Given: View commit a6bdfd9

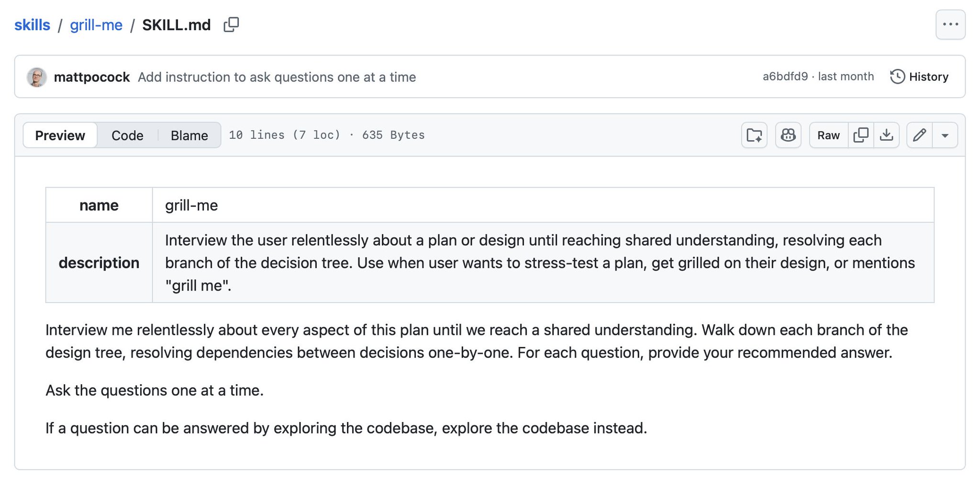Looking at the screenshot, I should (785, 77).
